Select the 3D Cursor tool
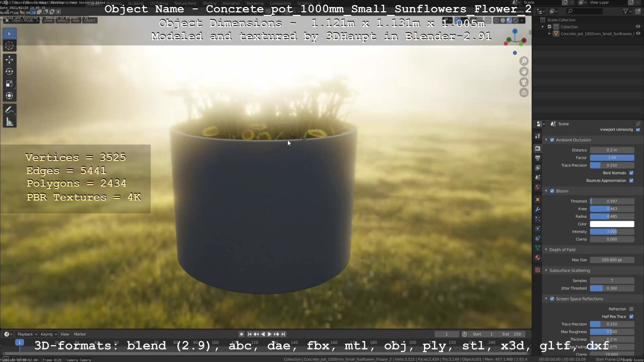 point(9,46)
